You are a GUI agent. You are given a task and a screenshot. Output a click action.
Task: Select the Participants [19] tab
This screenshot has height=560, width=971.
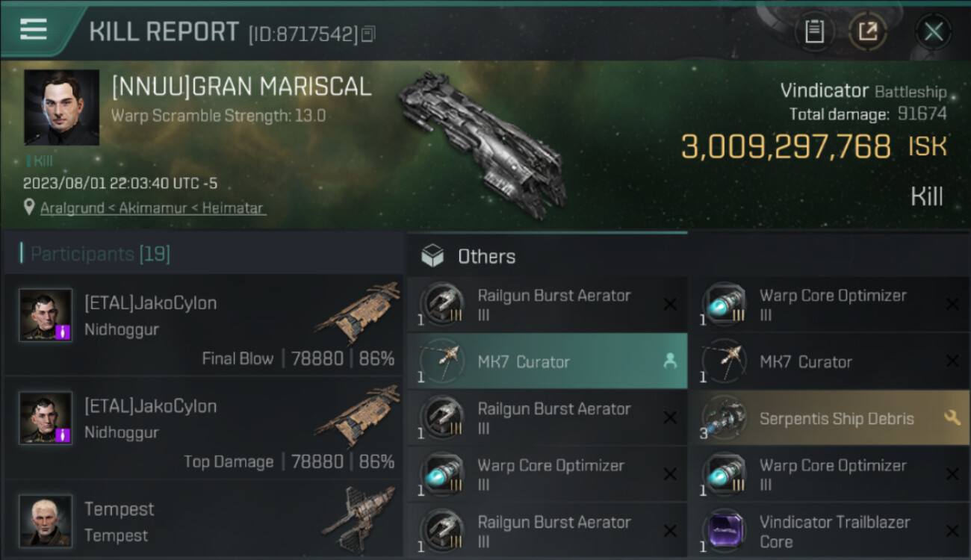(100, 255)
